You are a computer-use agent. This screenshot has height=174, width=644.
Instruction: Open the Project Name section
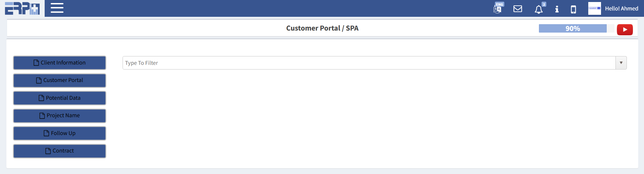click(x=59, y=116)
